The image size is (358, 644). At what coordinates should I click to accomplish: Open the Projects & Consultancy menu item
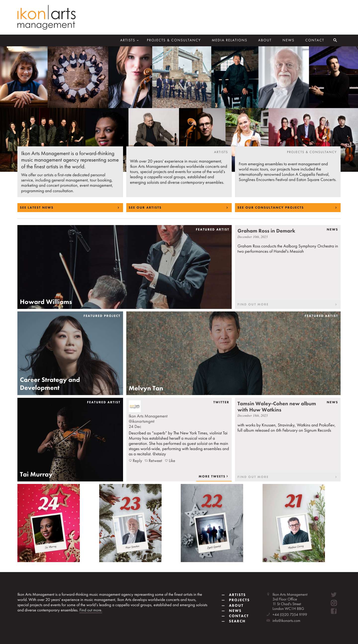pos(174,40)
